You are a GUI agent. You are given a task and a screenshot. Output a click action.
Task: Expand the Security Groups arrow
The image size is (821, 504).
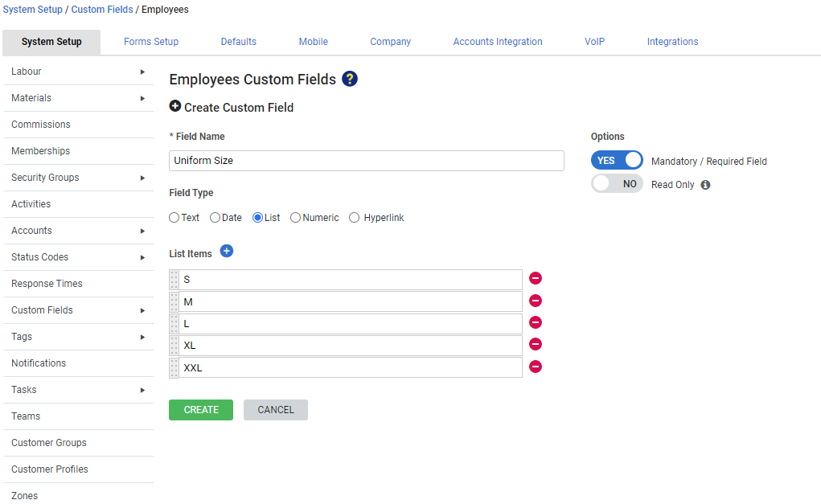click(142, 178)
